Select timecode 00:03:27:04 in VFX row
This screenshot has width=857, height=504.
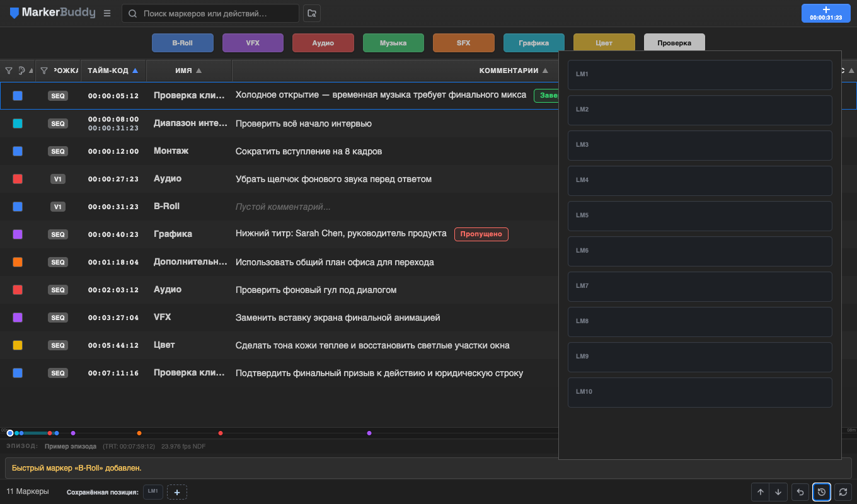[x=113, y=318]
